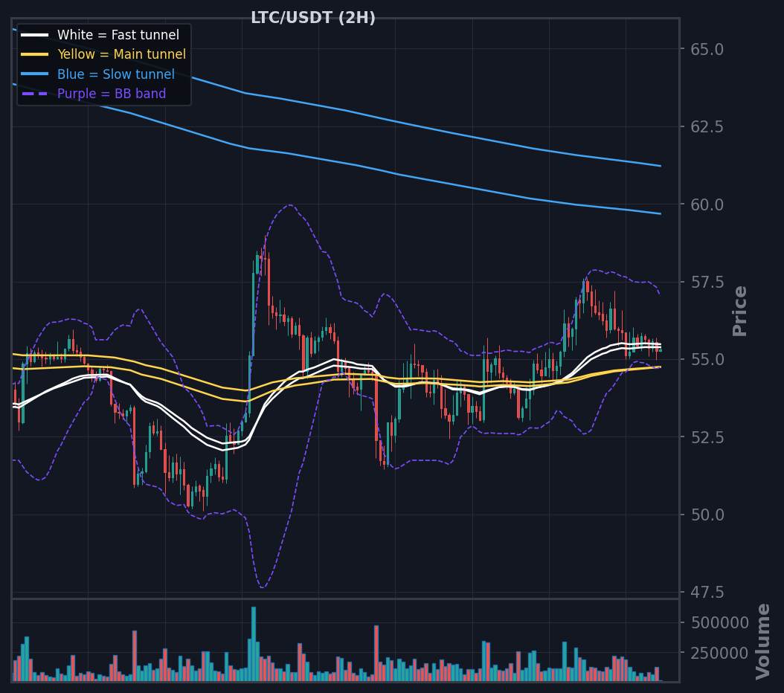
Task: Click the vertical Volume axis title
Action: pyautogui.click(x=763, y=642)
